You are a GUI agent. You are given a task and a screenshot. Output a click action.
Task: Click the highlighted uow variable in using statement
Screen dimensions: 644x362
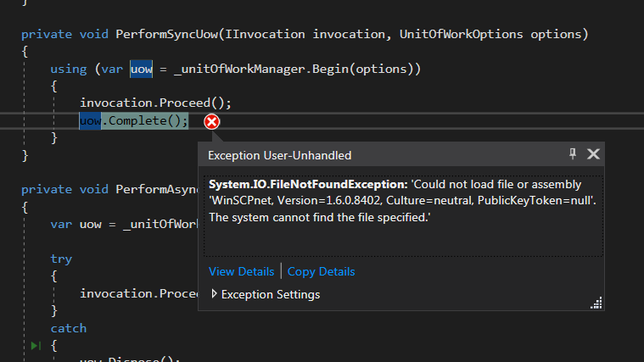coord(141,69)
